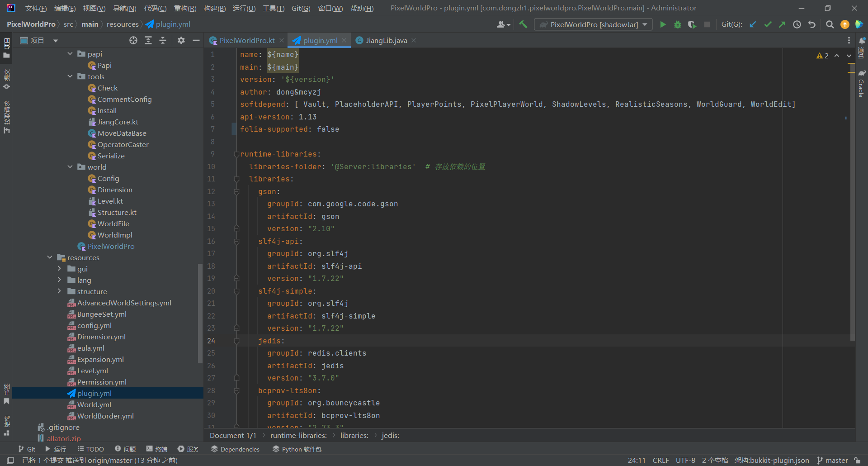Select Permission.yml in project tree
Image resolution: width=868 pixels, height=466 pixels.
(102, 382)
